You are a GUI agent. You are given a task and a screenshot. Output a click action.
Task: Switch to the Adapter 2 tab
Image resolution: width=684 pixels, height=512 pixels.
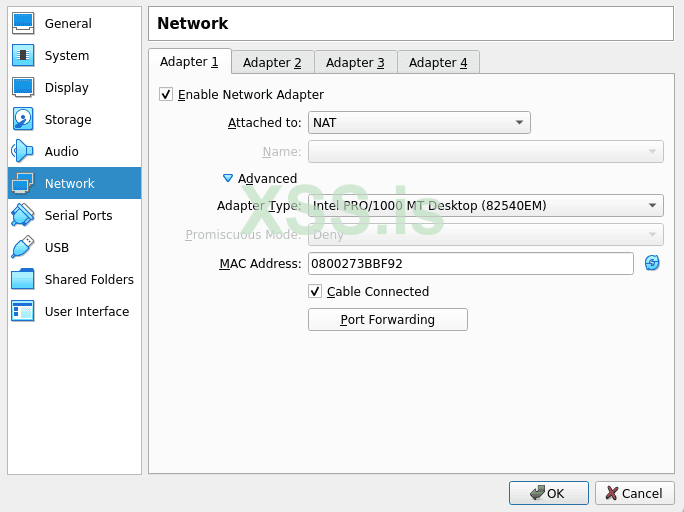272,62
